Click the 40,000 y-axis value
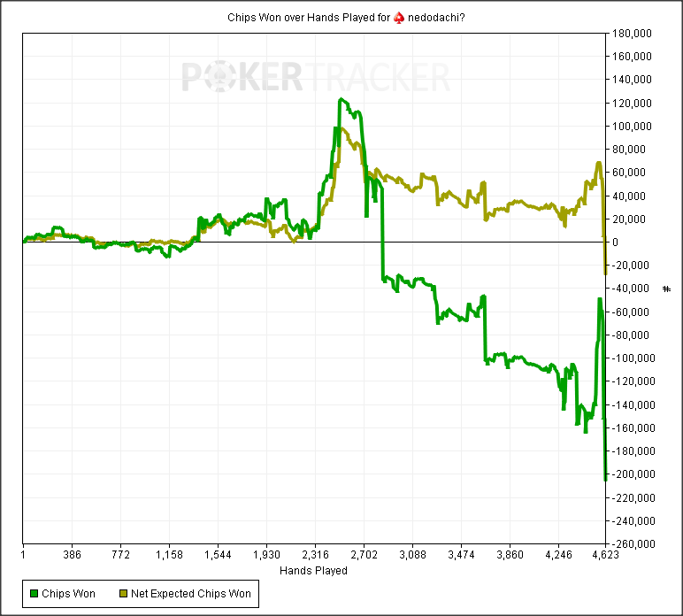Image resolution: width=683 pixels, height=616 pixels. coord(629,196)
